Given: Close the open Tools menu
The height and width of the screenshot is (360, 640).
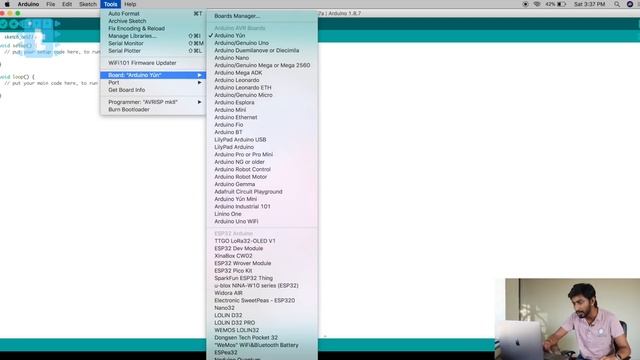Looking at the screenshot, I should click(111, 4).
